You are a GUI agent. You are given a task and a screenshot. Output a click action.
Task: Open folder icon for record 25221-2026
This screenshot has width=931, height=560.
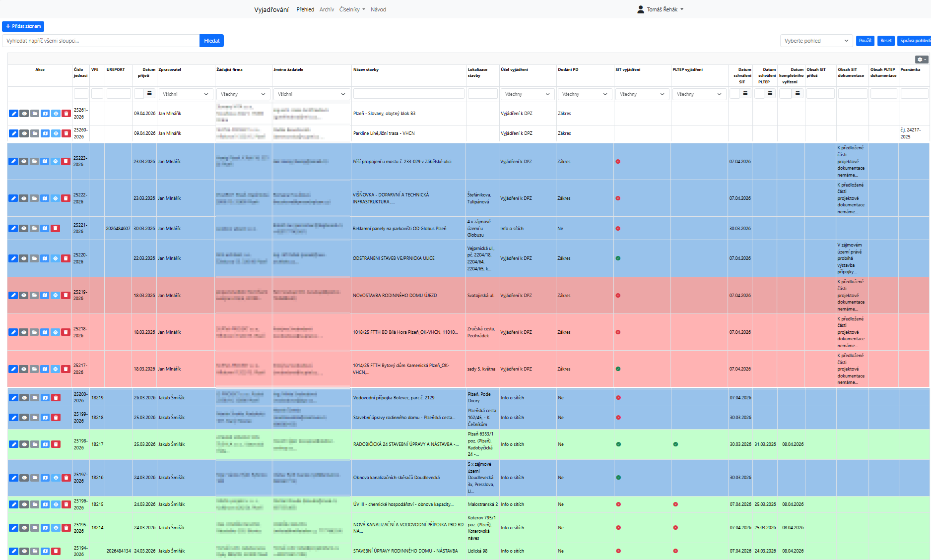34,229
